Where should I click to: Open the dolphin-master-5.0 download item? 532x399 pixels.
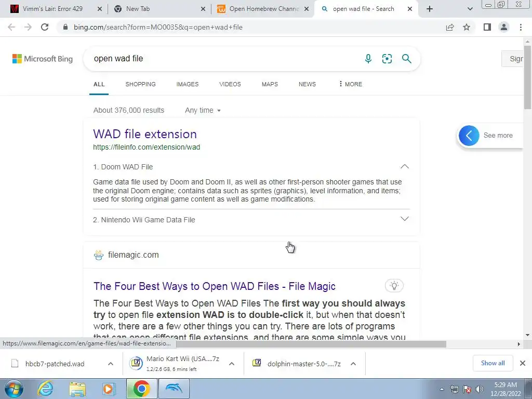pos(297,364)
